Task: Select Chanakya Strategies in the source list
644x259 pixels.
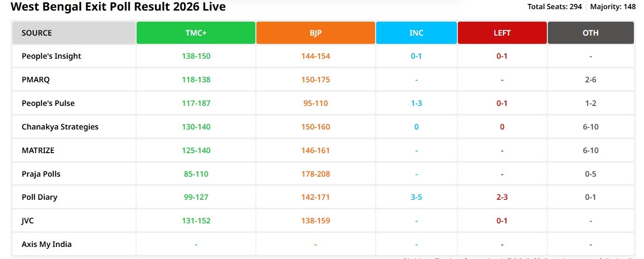Action: [x=60, y=127]
